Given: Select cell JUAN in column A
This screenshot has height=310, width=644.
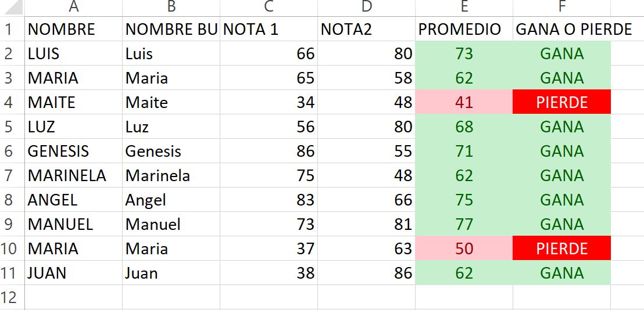Looking at the screenshot, I should tap(73, 273).
